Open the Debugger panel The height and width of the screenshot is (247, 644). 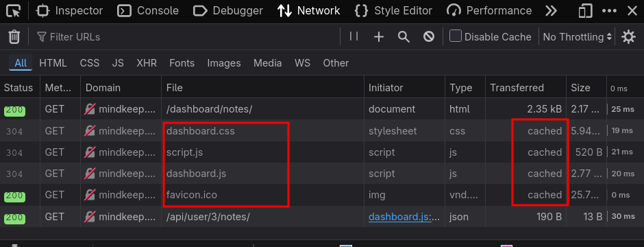(228, 11)
